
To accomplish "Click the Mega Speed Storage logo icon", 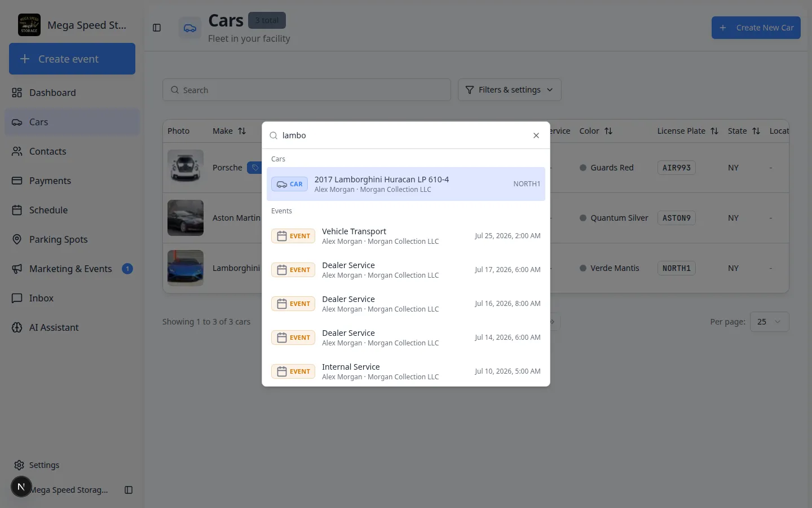I will tap(29, 25).
